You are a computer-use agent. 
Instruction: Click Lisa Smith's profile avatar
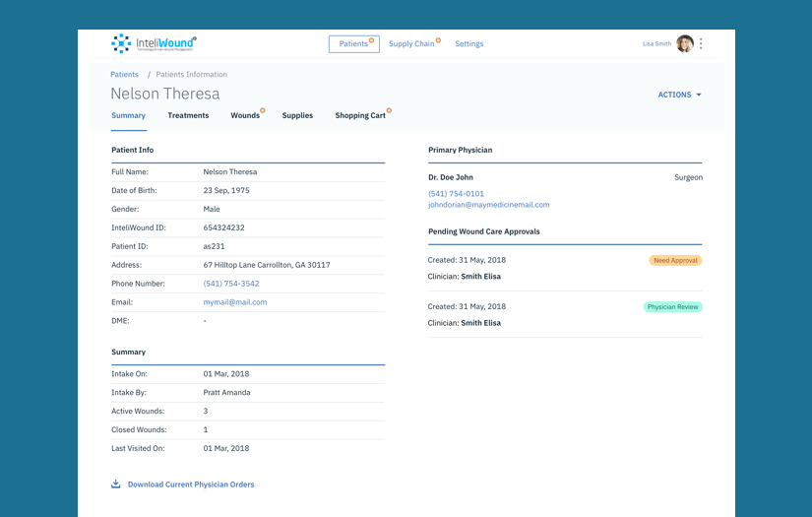(x=685, y=44)
